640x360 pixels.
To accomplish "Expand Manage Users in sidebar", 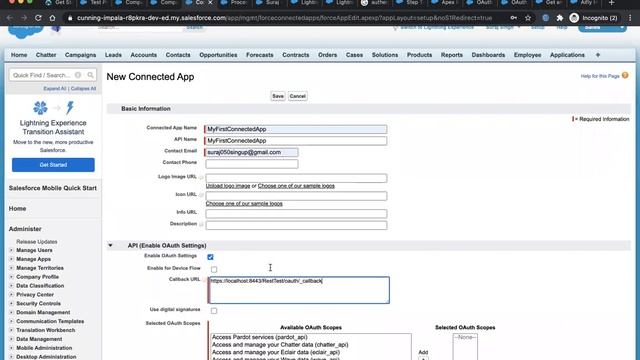I will (x=11, y=250).
